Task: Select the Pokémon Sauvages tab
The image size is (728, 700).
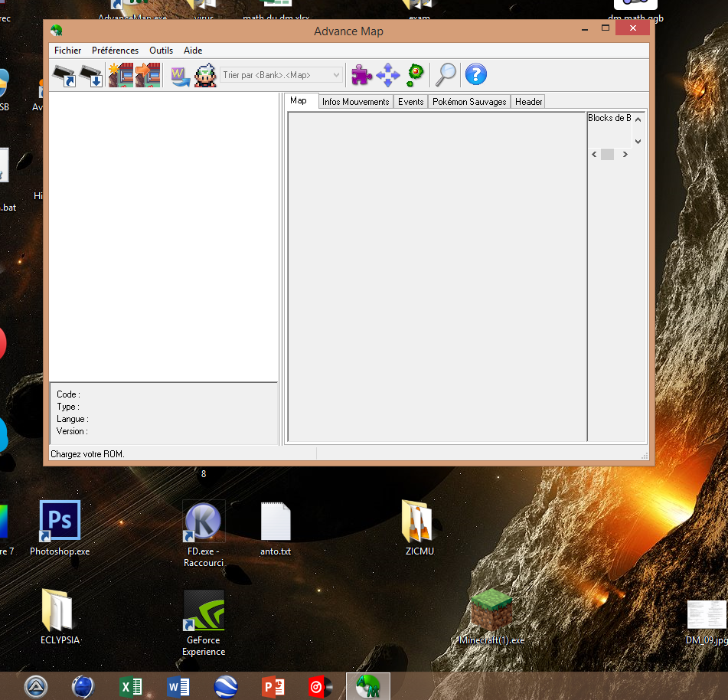Action: click(468, 102)
